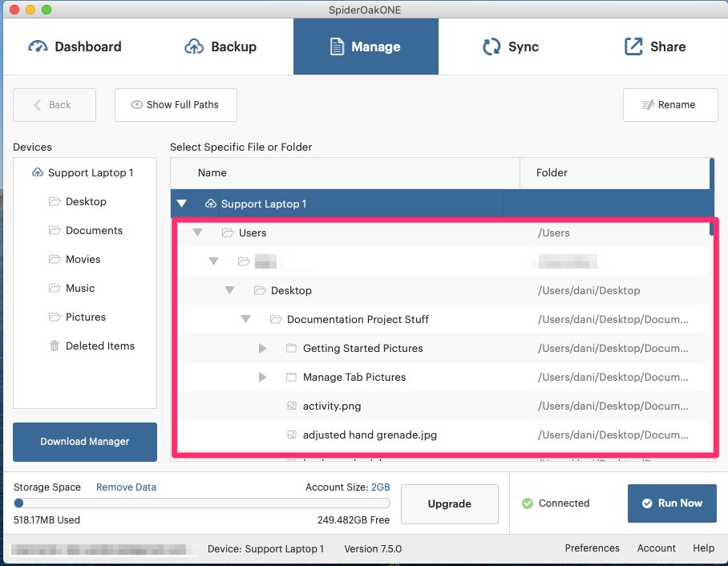The height and width of the screenshot is (566, 728).
Task: Open the Download Manager
Action: tap(85, 442)
